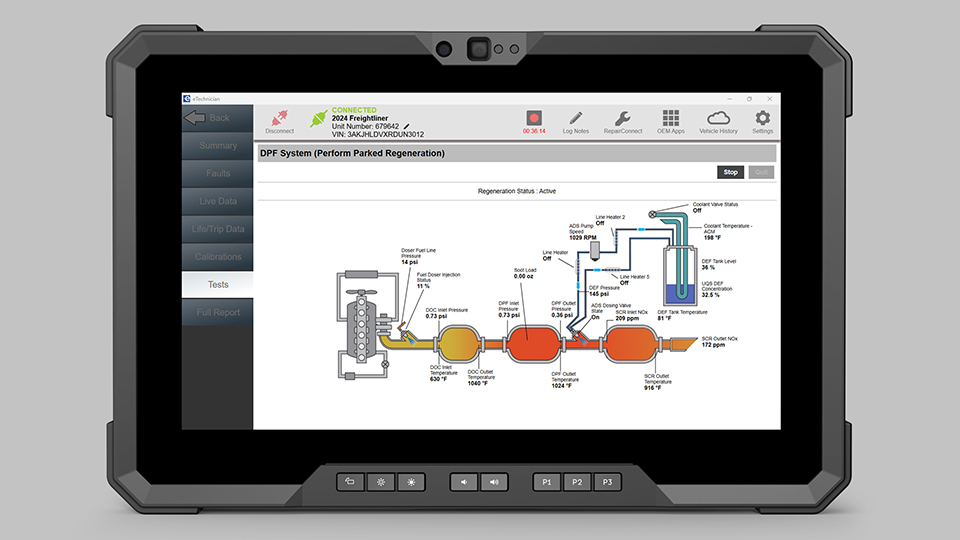Click the Doser Fuel Line Pressure 14 psi

(418, 256)
